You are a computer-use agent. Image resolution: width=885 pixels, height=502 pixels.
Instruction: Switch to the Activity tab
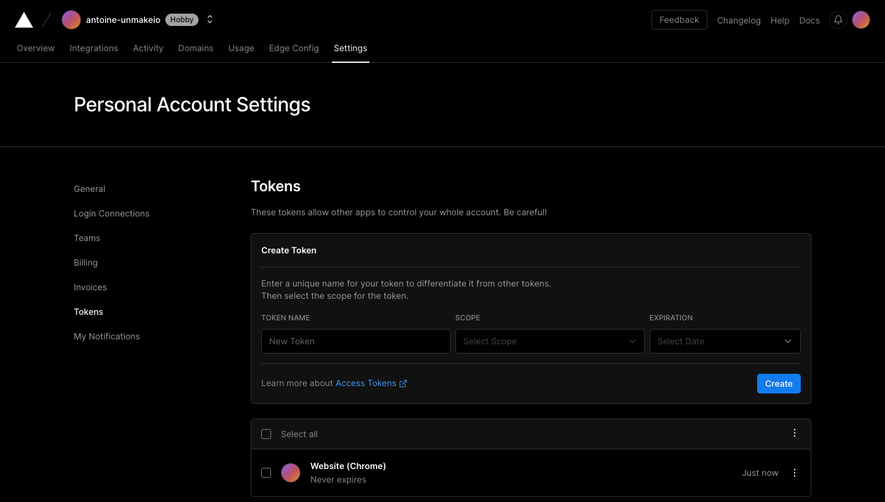click(148, 49)
